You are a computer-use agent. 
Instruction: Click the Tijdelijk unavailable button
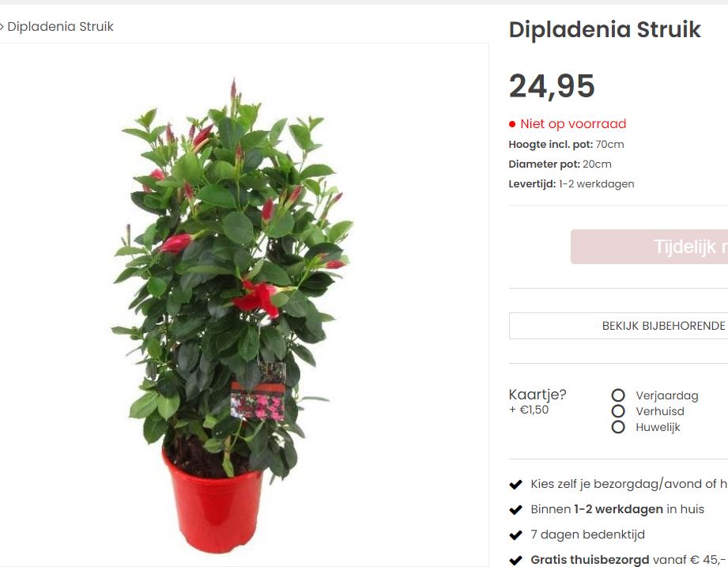[x=649, y=247]
